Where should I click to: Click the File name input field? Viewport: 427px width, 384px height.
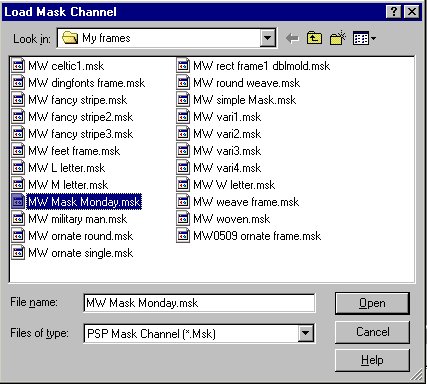tap(199, 303)
